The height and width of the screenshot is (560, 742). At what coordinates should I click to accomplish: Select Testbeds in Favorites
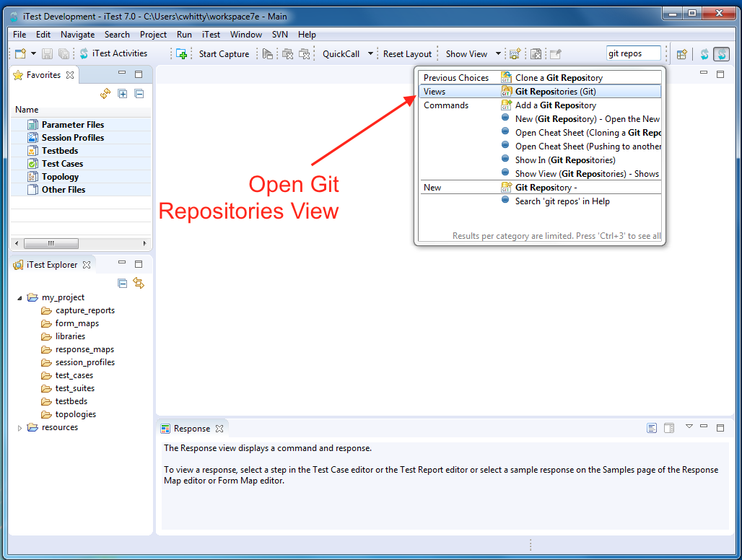point(80,150)
